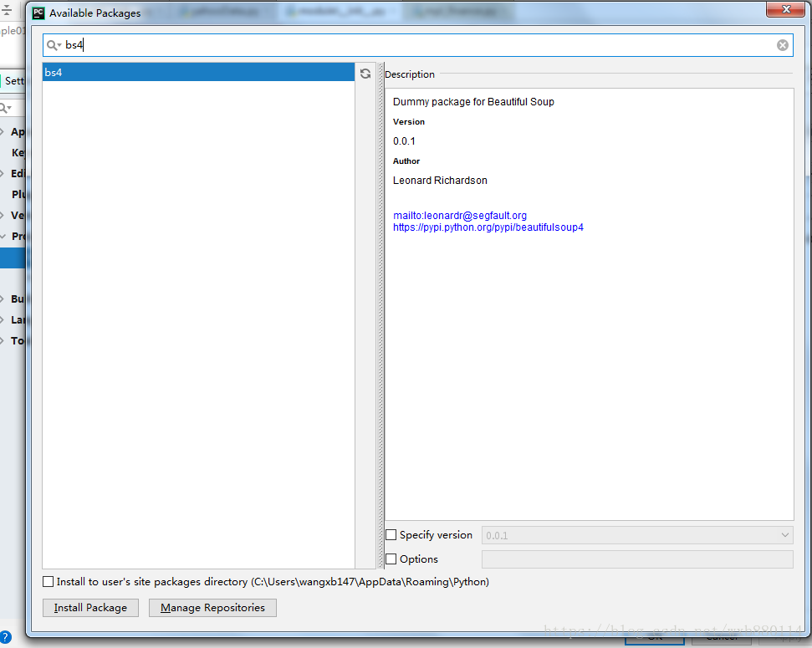812x648 pixels.
Task: Click the 0.0.1 version value
Action: pos(404,141)
